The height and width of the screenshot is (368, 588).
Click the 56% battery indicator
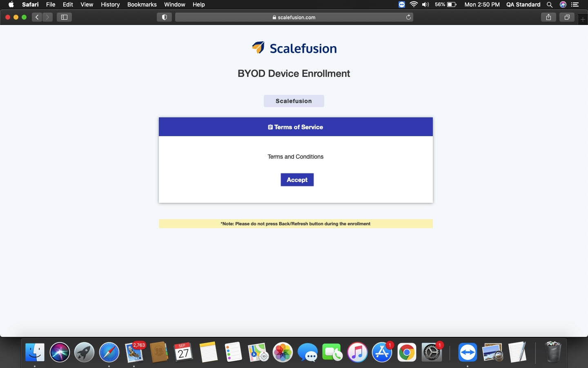(x=445, y=4)
